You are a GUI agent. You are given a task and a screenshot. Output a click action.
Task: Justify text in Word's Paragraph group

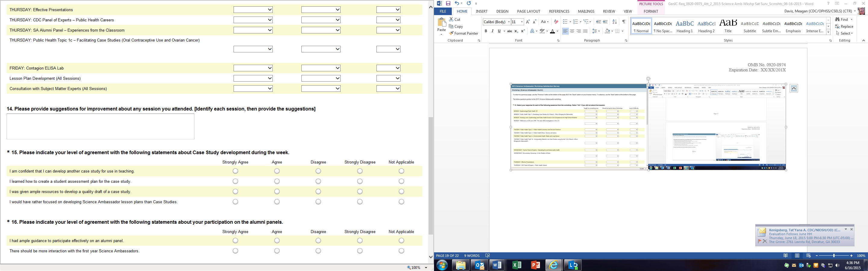click(x=585, y=31)
